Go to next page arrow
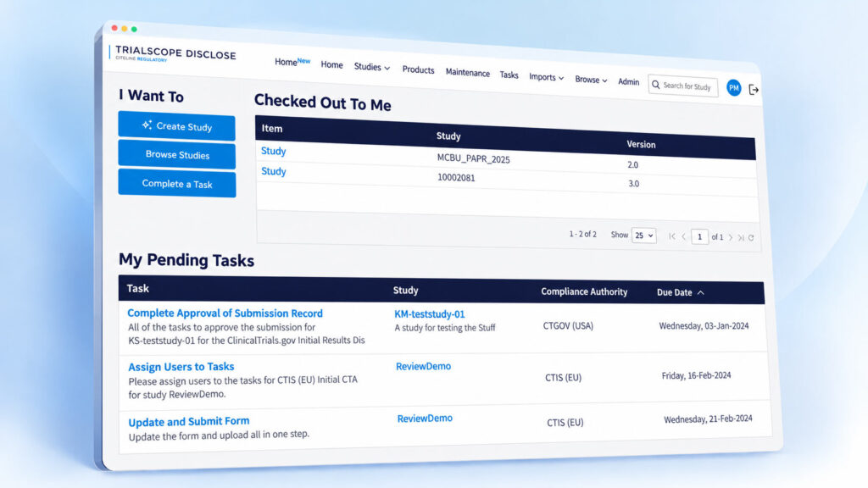Screen dimensions: 868x488 (x=731, y=237)
